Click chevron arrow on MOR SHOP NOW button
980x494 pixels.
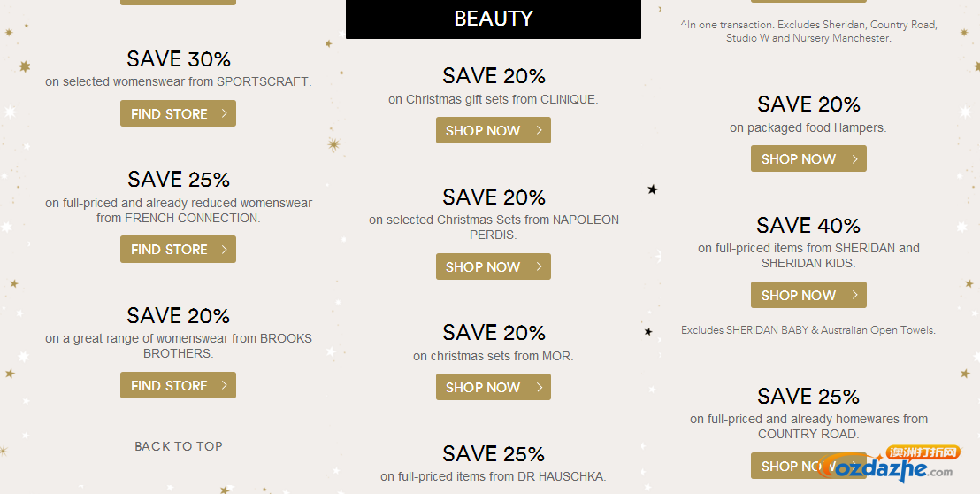pos(540,387)
